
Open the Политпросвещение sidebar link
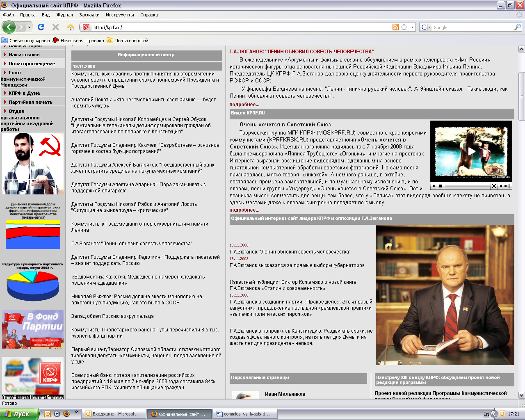tap(32, 64)
